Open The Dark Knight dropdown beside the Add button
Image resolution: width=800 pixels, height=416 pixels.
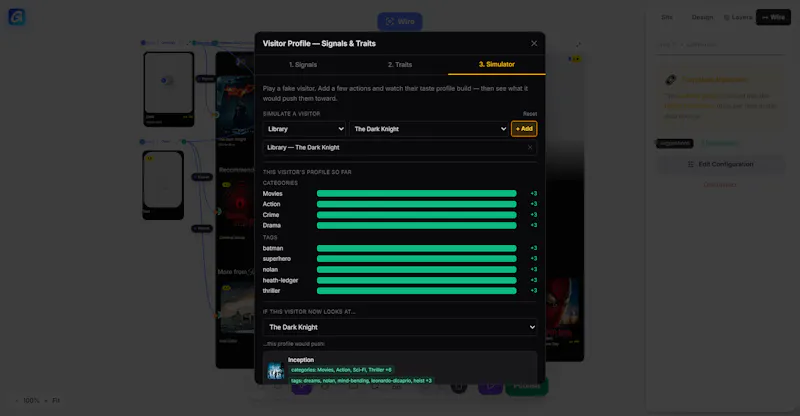429,129
